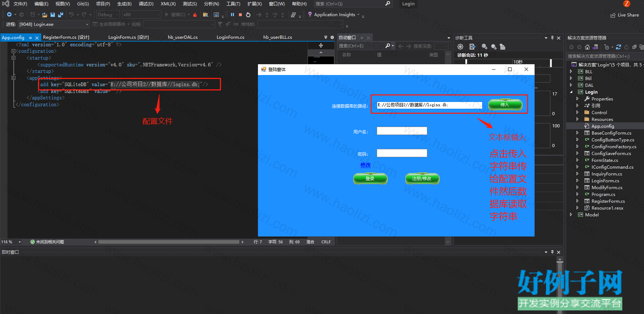Switch to RegisterForm.cs [设计] tab
Image resolution: width=644 pixels, height=314 pixels.
(66, 37)
